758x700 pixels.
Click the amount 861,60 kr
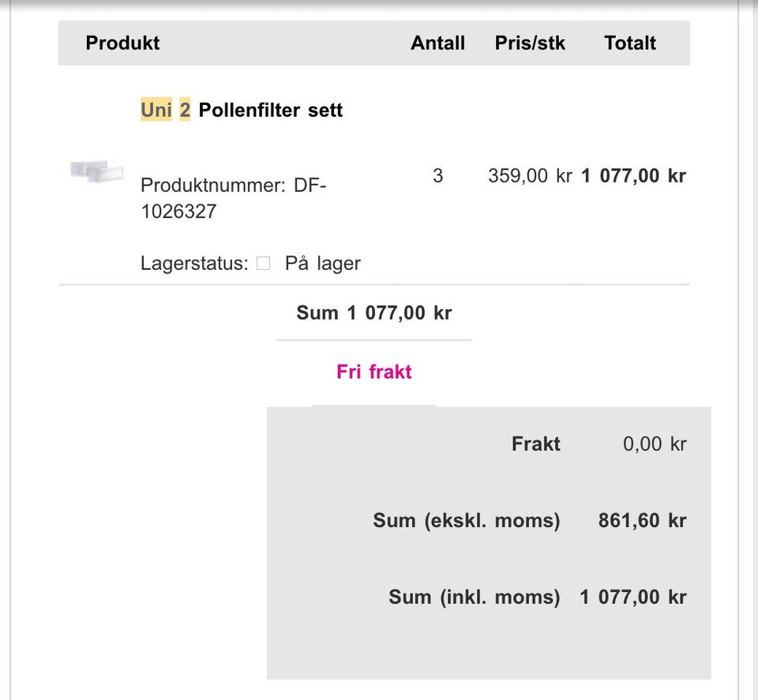click(x=642, y=521)
